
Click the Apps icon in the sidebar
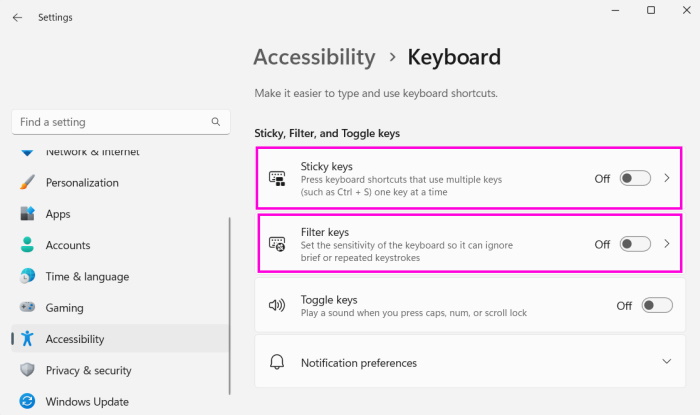pos(27,214)
